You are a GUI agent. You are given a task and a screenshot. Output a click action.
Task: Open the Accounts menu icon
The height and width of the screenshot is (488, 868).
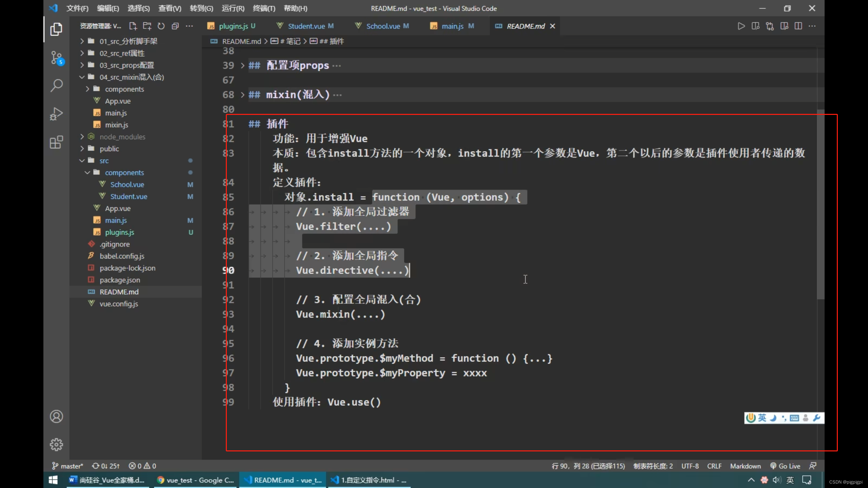click(56, 416)
